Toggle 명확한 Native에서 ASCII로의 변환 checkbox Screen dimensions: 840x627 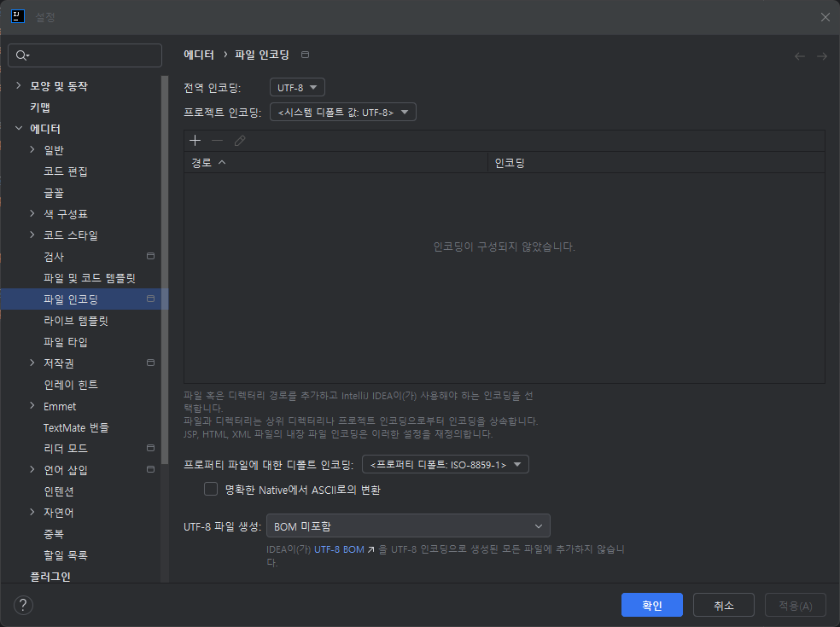tap(211, 489)
